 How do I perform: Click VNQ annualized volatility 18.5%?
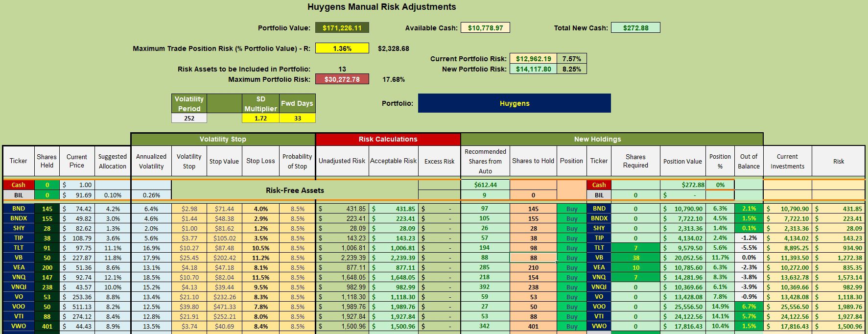point(151,277)
